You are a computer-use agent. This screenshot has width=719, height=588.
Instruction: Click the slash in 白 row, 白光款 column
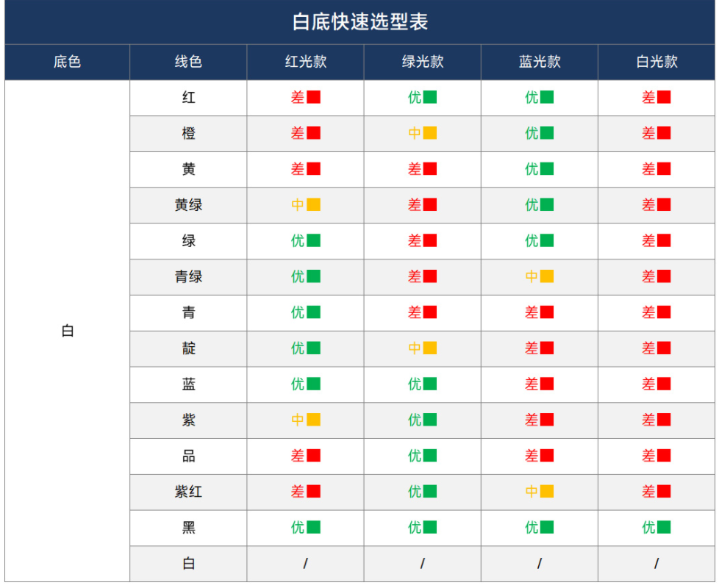pos(656,564)
